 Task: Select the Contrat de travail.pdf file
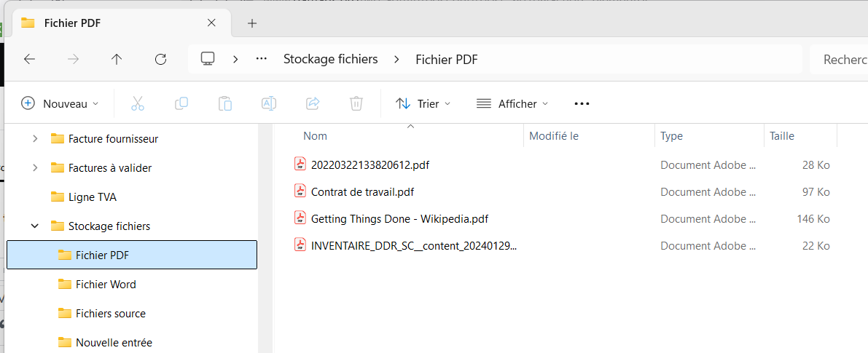pyautogui.click(x=362, y=192)
